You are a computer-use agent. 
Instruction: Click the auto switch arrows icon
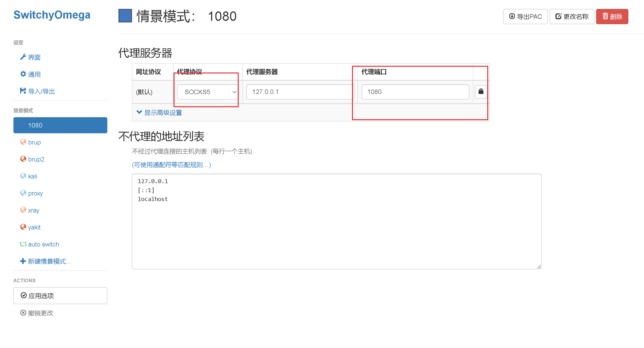point(23,244)
